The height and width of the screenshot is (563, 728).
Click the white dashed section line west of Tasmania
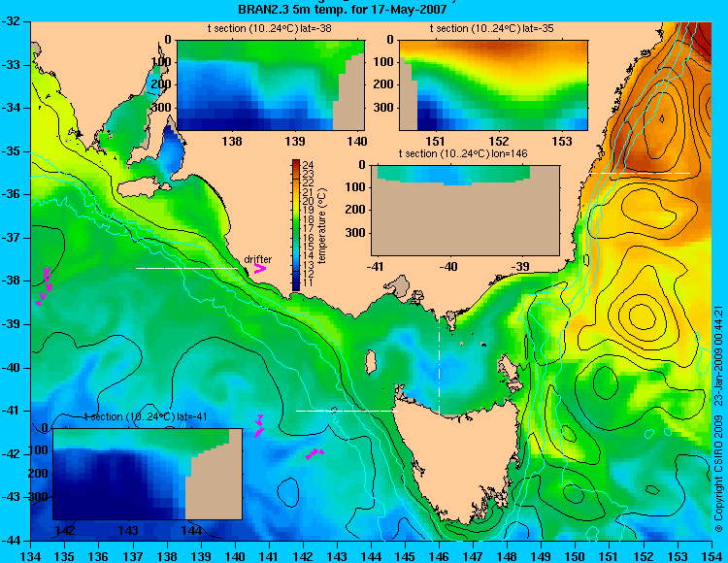point(347,411)
